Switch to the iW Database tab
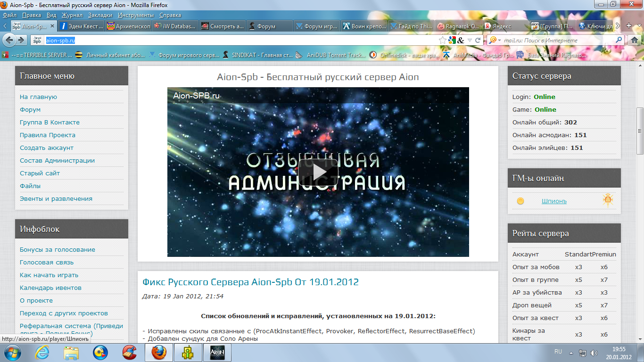This screenshot has height=362, width=644. tap(175, 26)
